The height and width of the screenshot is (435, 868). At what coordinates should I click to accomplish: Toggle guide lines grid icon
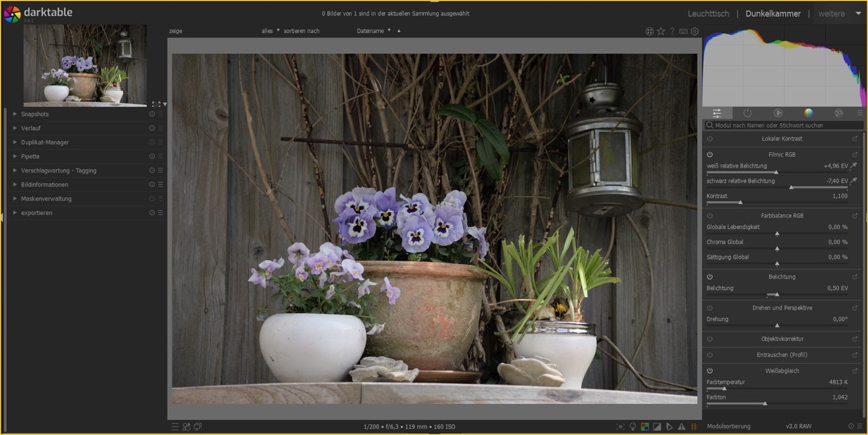click(693, 426)
